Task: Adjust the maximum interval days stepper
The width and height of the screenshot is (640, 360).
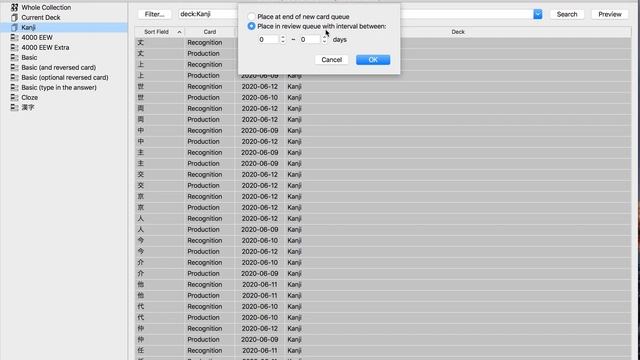Action: click(324, 40)
